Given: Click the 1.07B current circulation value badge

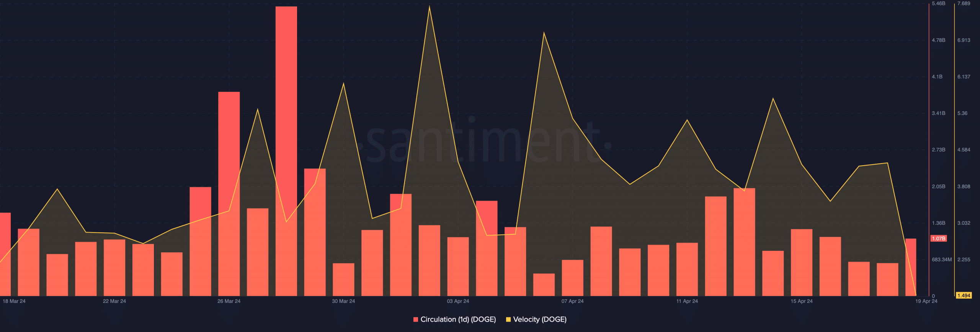Looking at the screenshot, I should tap(939, 239).
